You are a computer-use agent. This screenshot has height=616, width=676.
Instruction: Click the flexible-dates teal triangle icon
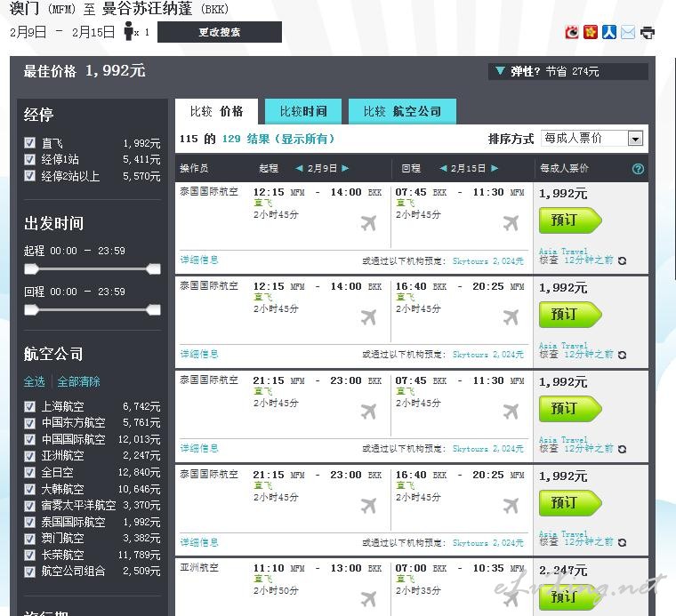[x=500, y=70]
